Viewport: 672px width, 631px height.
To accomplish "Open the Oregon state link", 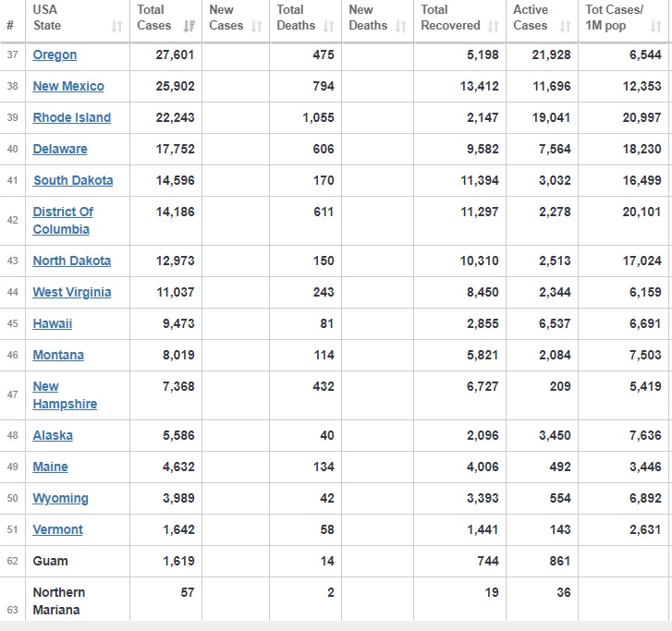I will click(x=55, y=55).
